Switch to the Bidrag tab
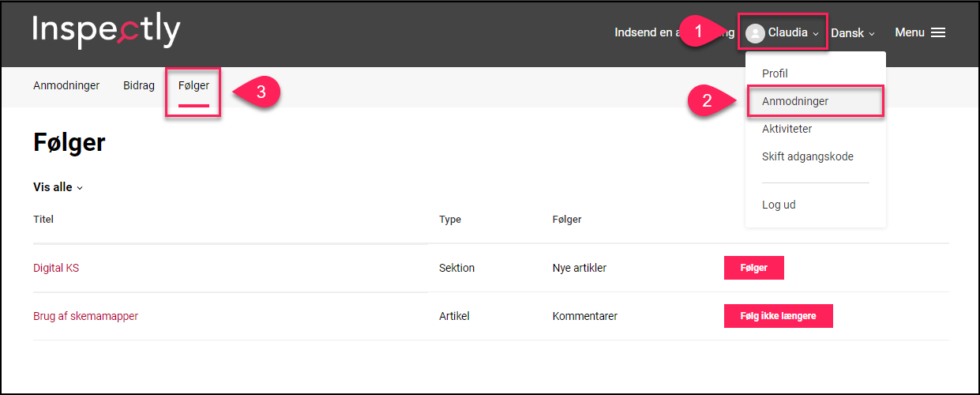Screen dimensions: 980x395 pyautogui.click(x=139, y=85)
